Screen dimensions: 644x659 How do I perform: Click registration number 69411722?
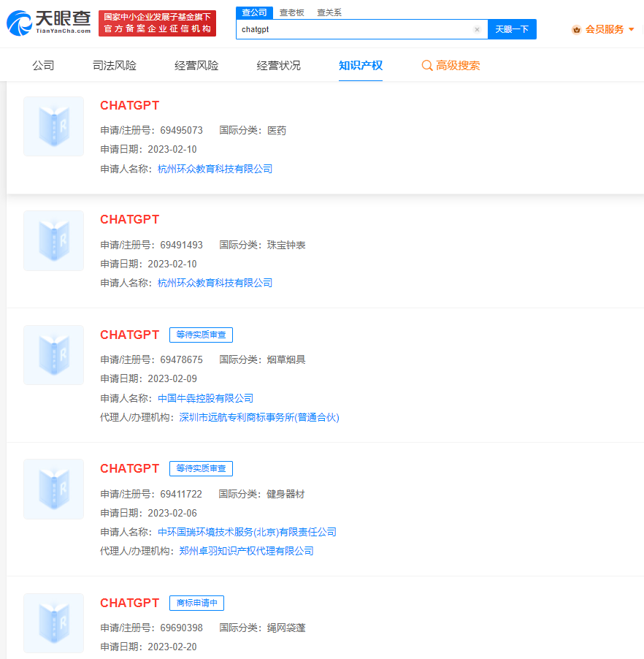(181, 494)
